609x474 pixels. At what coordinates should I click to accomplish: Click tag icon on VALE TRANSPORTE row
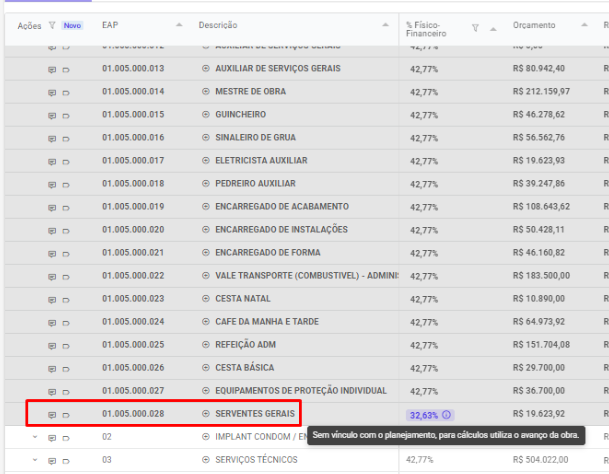point(66,277)
